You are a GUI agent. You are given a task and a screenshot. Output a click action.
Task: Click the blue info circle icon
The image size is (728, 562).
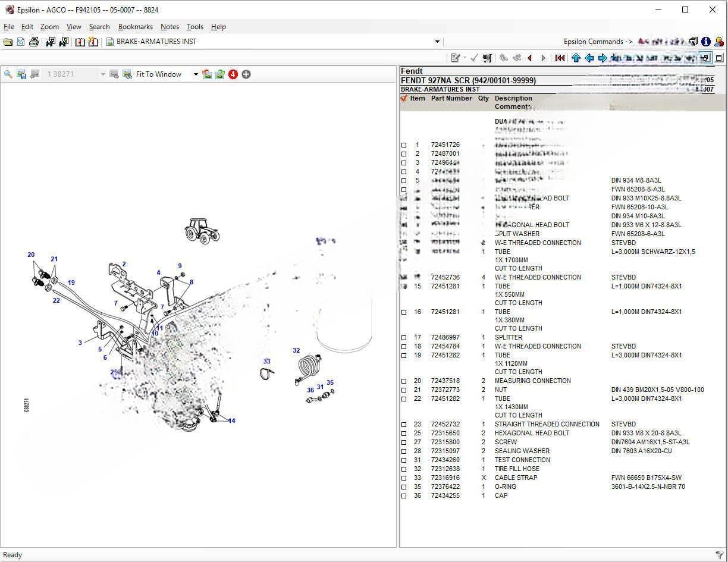[705, 42]
